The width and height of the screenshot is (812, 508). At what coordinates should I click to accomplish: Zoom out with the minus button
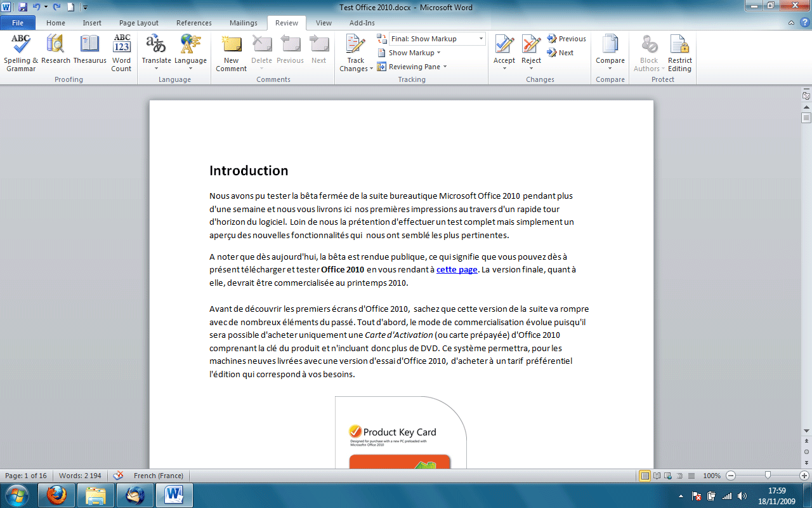pyautogui.click(x=731, y=476)
